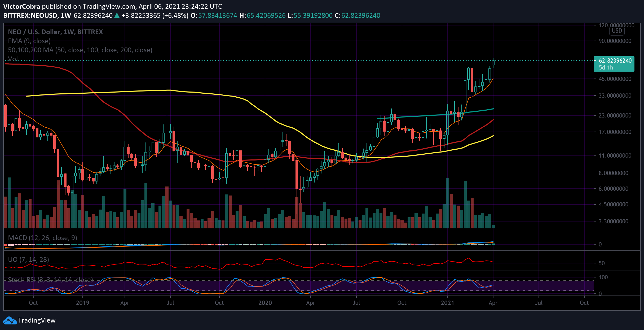Click the 2020 marker on time axis

[265, 303]
